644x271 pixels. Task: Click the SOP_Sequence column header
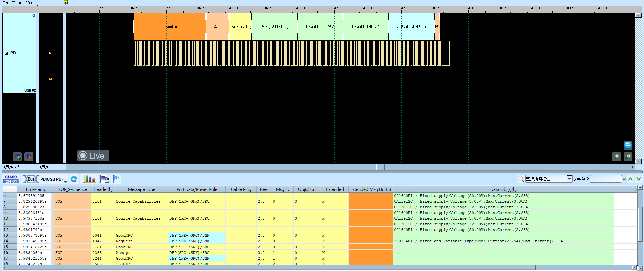click(x=72, y=189)
